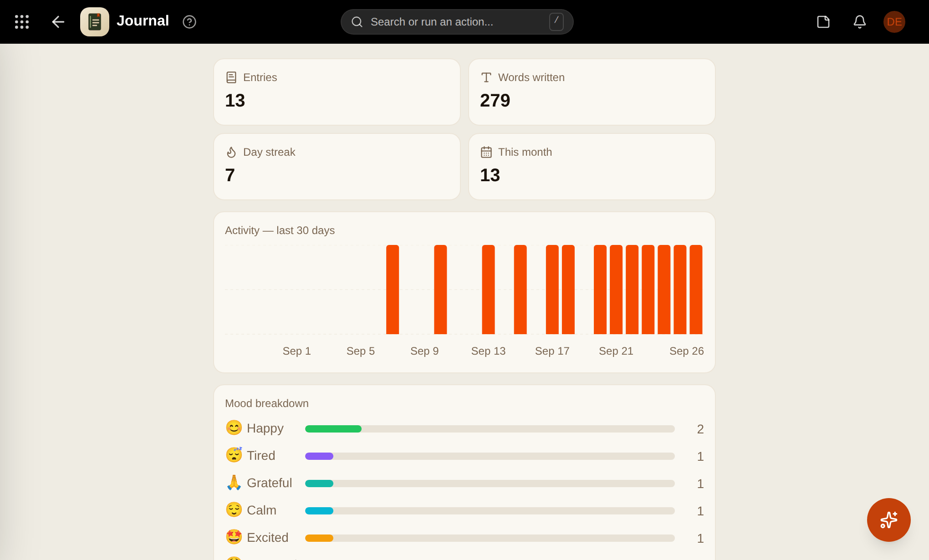Click the Mood breakdown heading
929x560 pixels.
coord(267,403)
